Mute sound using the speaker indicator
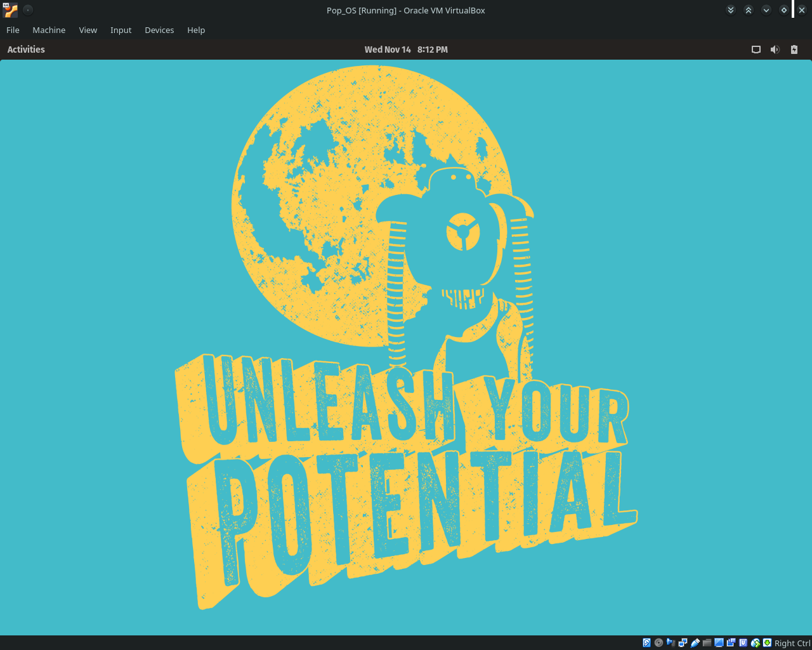 coord(775,49)
